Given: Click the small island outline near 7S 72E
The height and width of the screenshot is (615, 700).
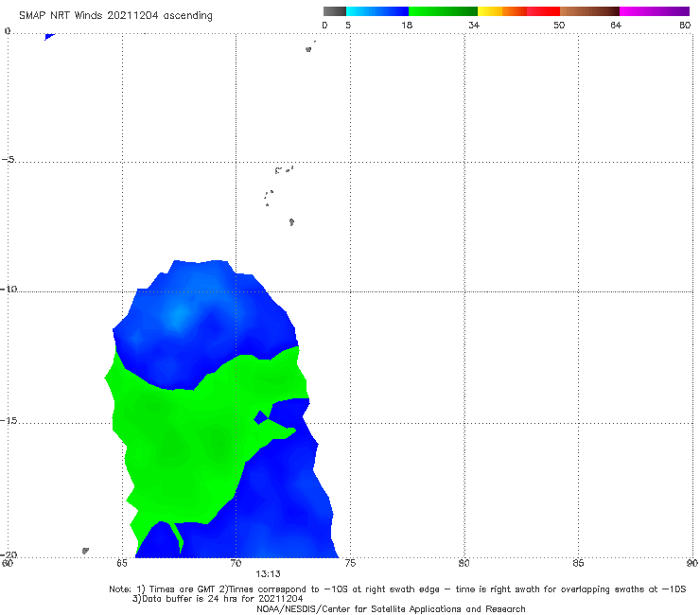Looking at the screenshot, I should (x=291, y=221).
